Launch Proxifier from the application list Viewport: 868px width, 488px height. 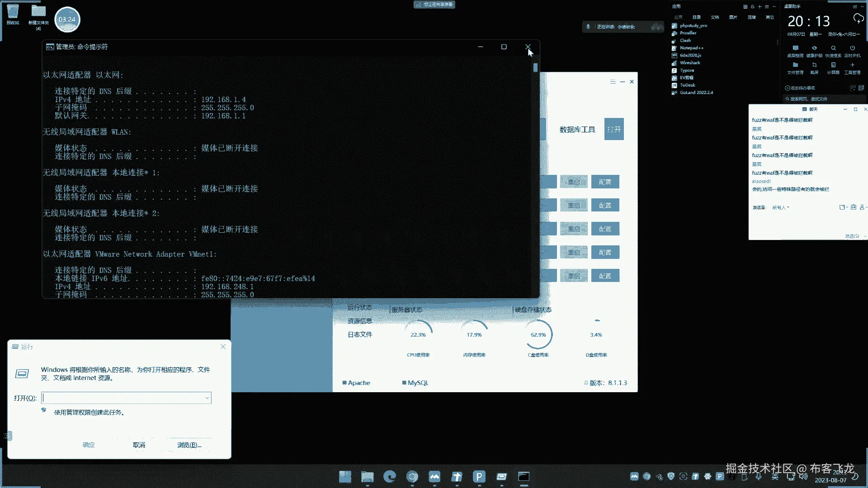(x=688, y=33)
